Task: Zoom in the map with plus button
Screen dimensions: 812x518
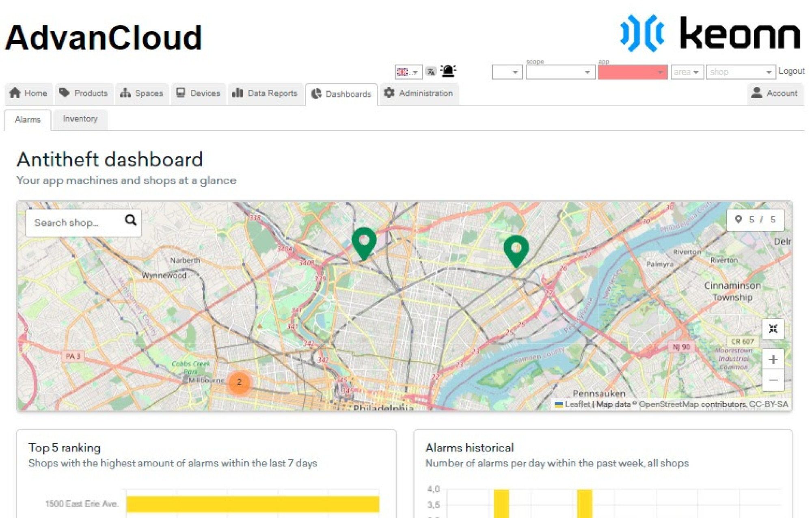Action: point(773,360)
